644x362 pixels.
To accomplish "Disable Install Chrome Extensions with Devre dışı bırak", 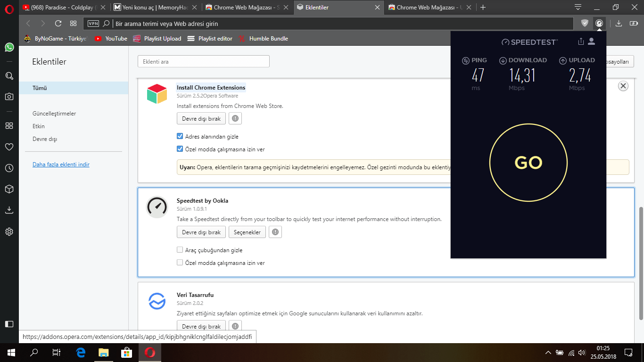I will click(201, 118).
